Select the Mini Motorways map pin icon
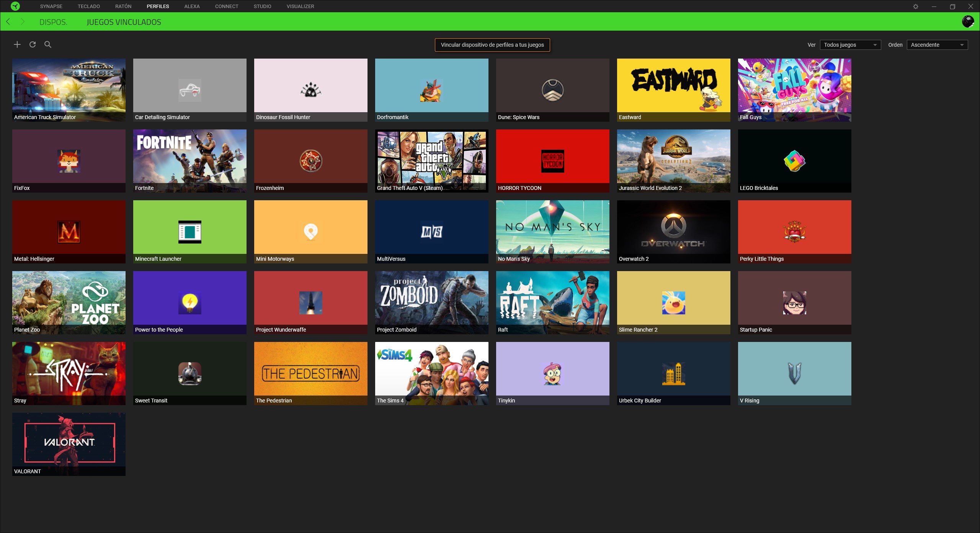The image size is (980, 533). click(311, 232)
